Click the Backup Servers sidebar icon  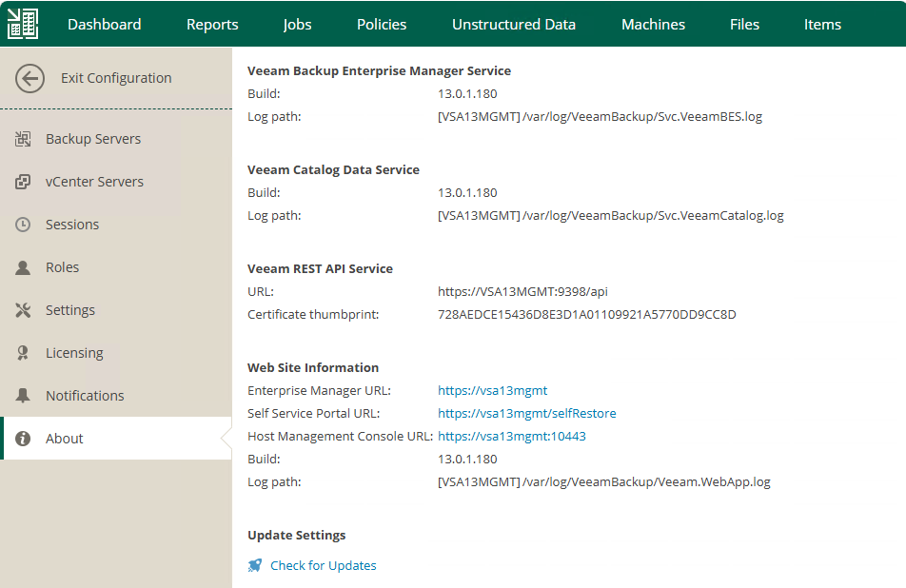(24, 139)
